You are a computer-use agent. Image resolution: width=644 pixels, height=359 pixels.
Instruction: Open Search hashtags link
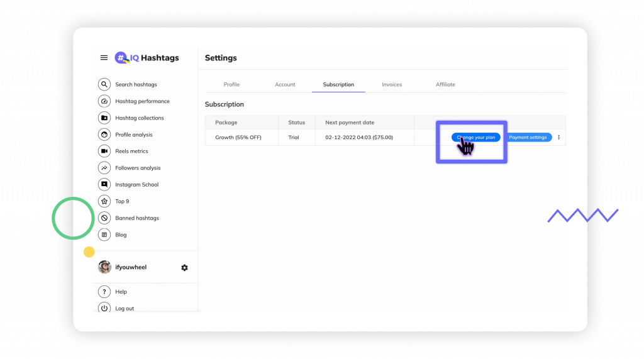[136, 85]
